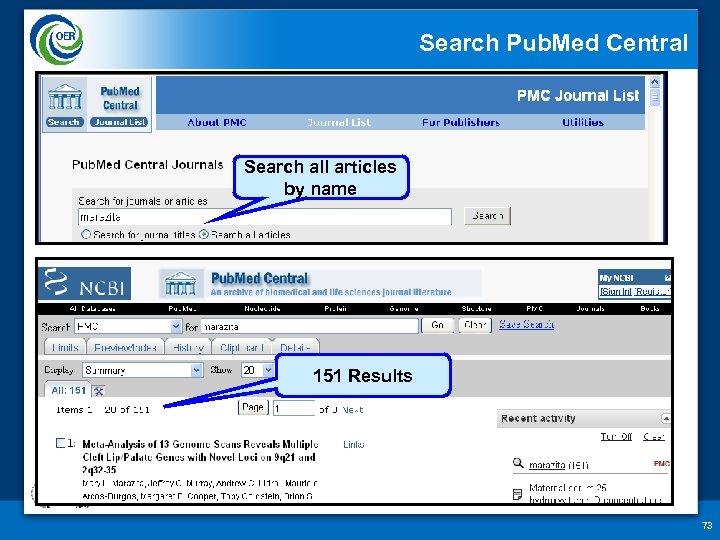This screenshot has width=720, height=540.
Task: Click the PubMed Central icon beside NCBI header
Action: pyautogui.click(x=180, y=283)
